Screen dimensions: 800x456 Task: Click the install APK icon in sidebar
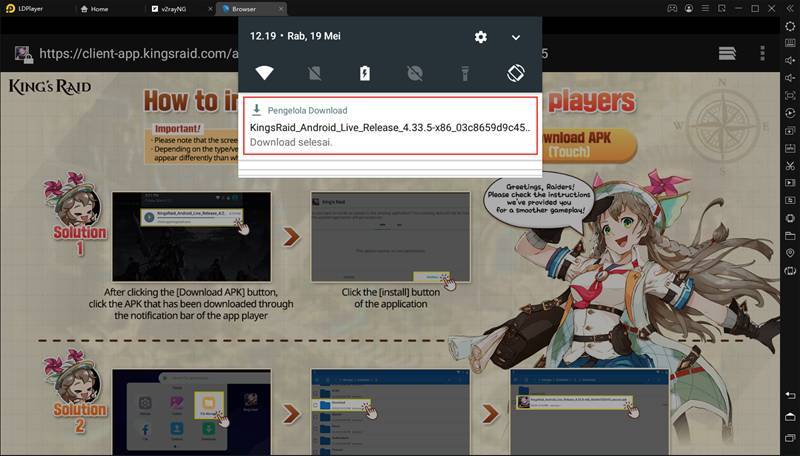(x=790, y=148)
